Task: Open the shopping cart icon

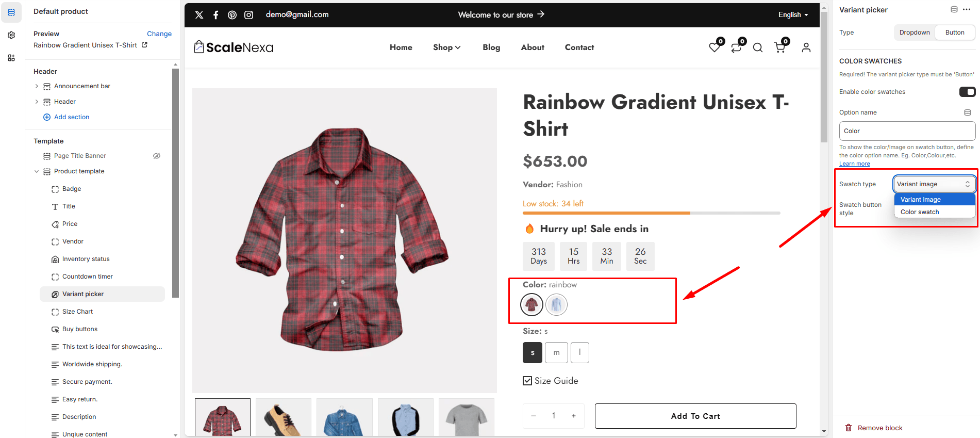Action: 780,47
